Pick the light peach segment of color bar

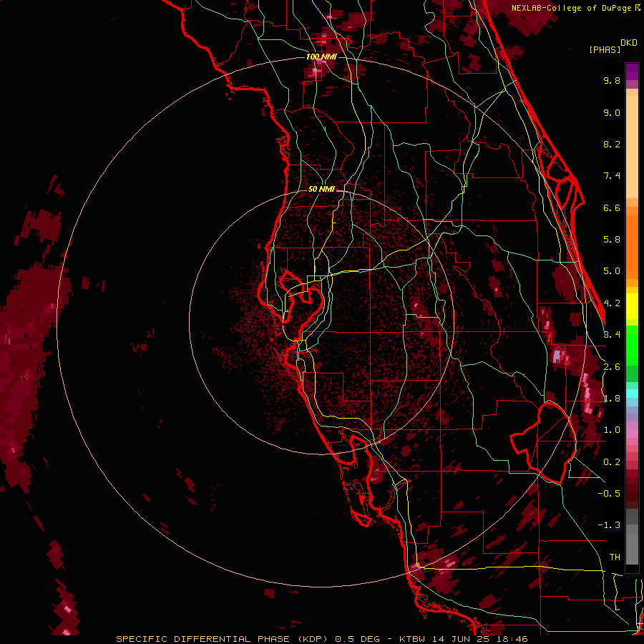tap(632, 146)
